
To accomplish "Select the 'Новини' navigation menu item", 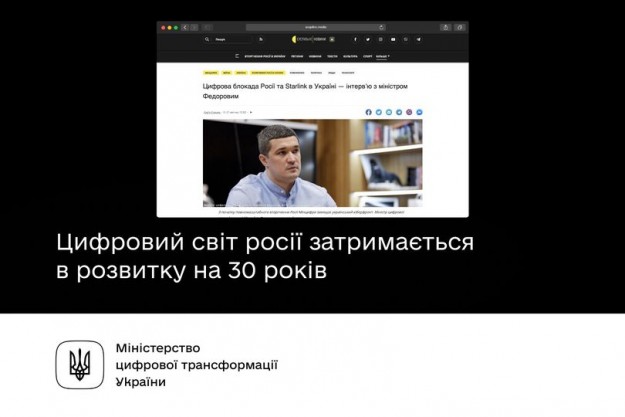I will point(316,56).
